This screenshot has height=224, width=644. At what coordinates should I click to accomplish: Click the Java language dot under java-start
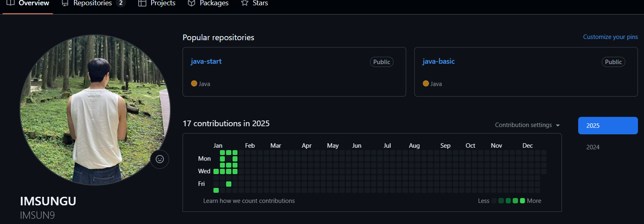tap(194, 84)
